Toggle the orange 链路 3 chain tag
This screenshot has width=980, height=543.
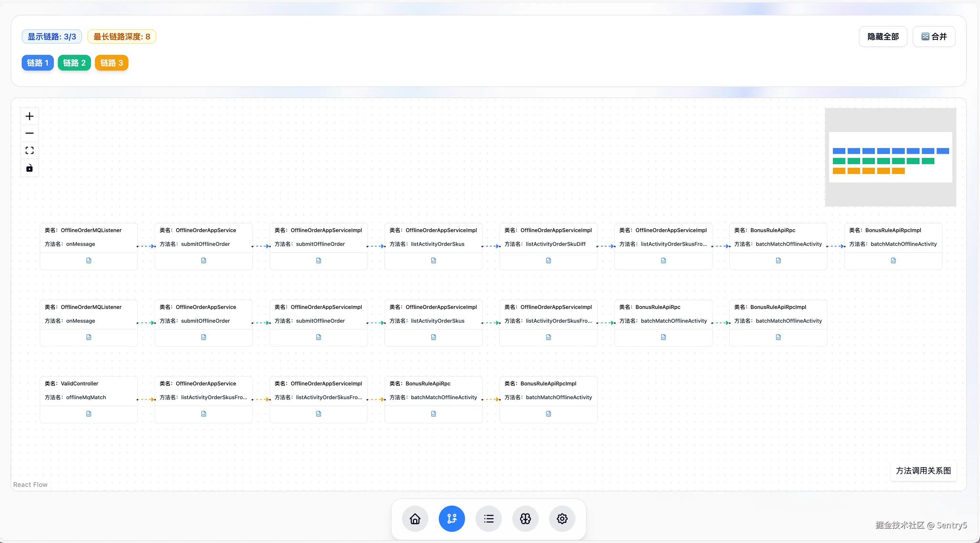tap(111, 63)
